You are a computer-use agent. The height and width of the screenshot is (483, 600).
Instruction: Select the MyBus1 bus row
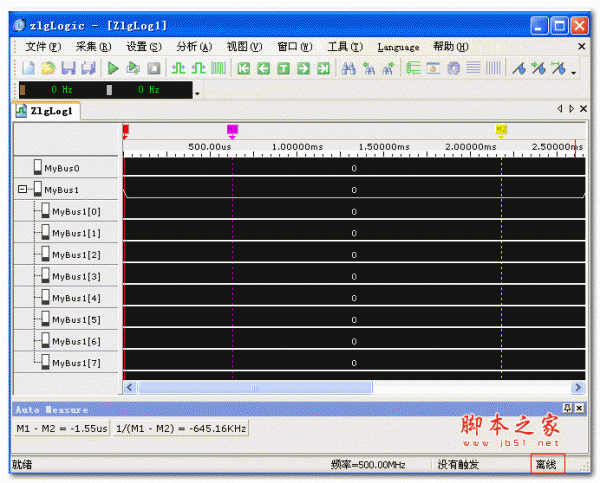click(66, 189)
